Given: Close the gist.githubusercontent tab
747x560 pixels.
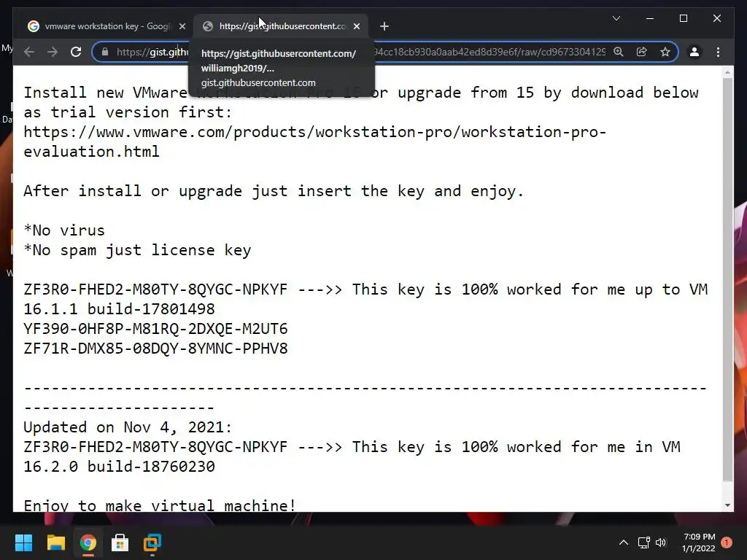Looking at the screenshot, I should point(357,26).
